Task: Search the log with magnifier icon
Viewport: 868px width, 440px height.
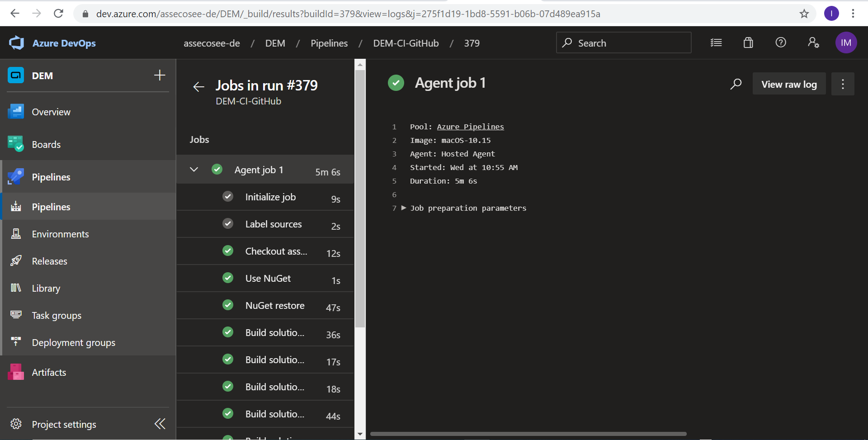Action: [x=736, y=84]
